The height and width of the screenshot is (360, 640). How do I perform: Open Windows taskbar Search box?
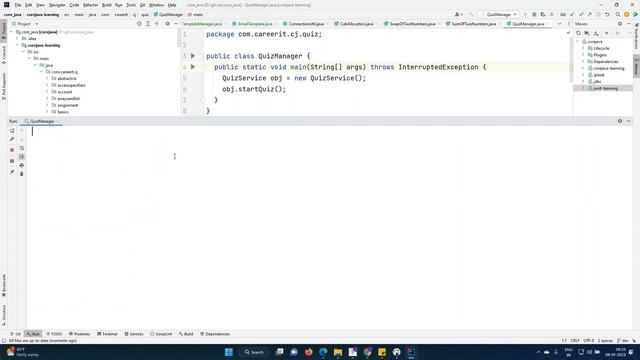point(255,352)
